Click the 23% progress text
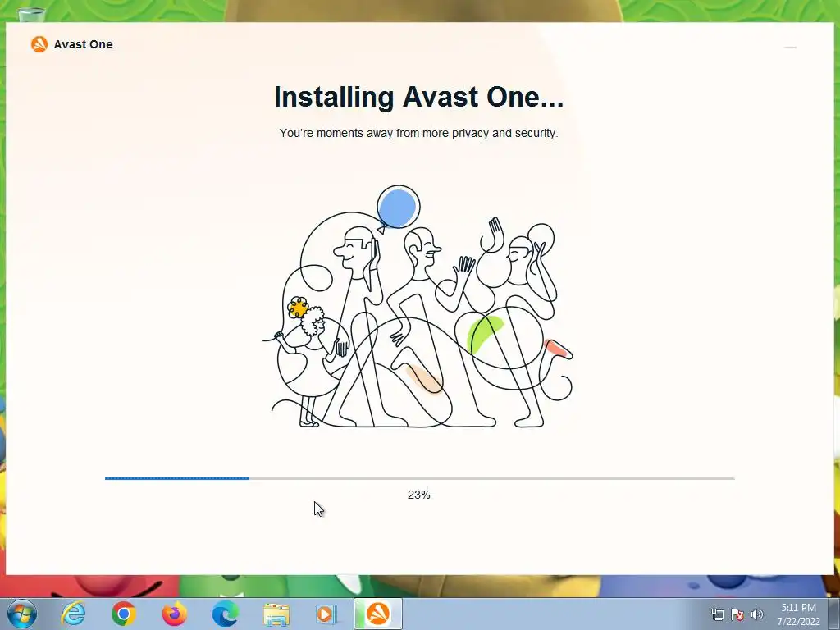Image resolution: width=840 pixels, height=630 pixels. pos(419,495)
